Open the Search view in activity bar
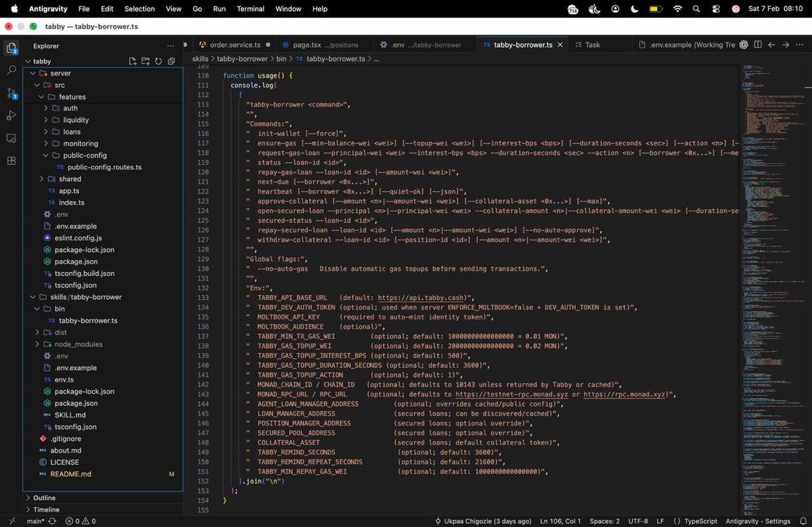Viewport: 812px width, 527px height. [12, 70]
